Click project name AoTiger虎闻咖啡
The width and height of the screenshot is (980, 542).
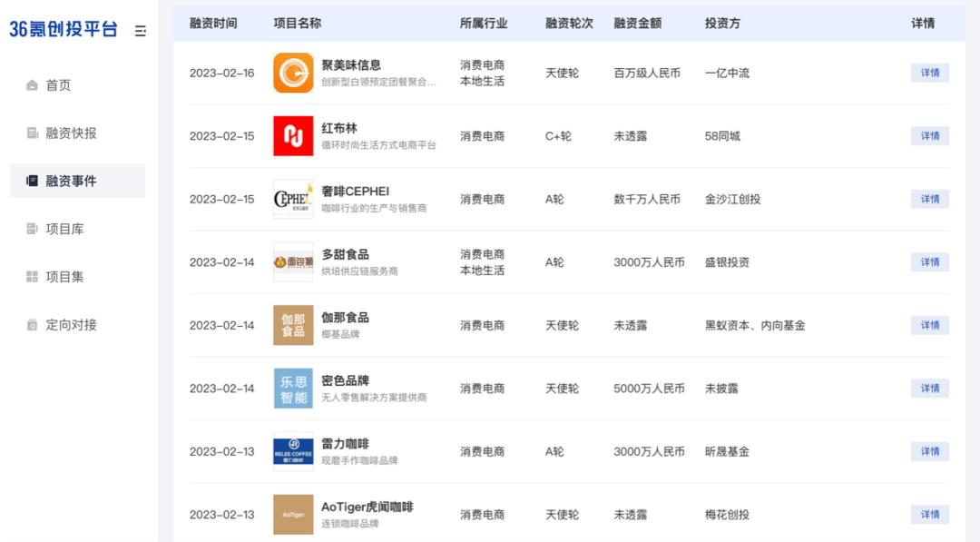point(367,507)
